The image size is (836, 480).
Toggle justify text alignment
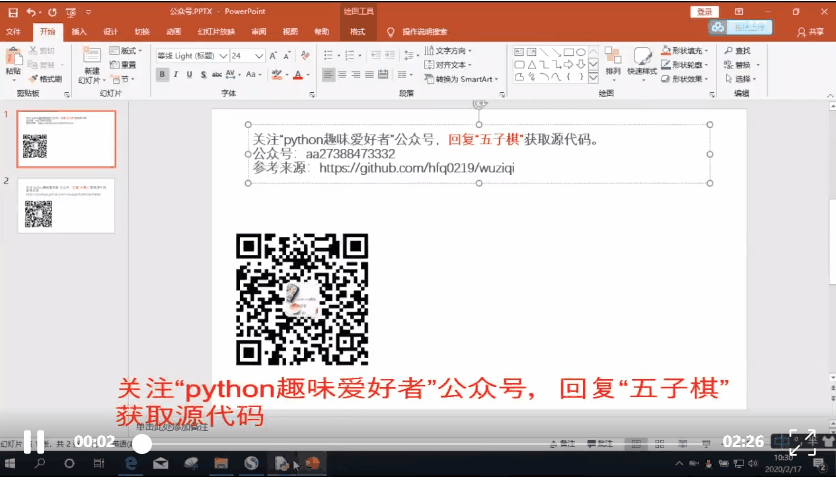[369, 74]
